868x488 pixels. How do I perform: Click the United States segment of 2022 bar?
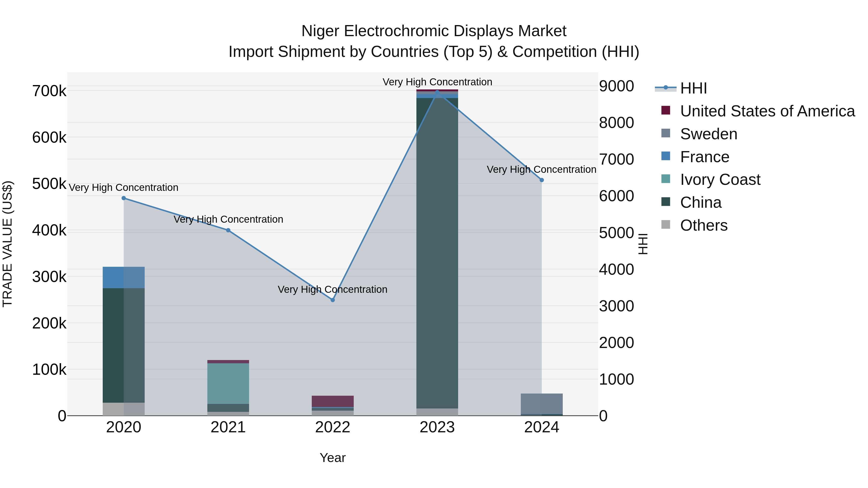tap(332, 401)
